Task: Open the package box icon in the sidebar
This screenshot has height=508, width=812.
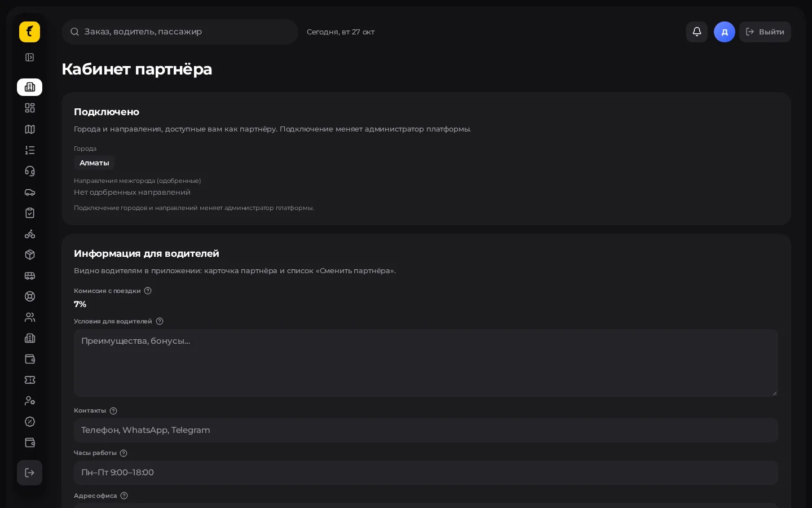Action: pos(30,255)
